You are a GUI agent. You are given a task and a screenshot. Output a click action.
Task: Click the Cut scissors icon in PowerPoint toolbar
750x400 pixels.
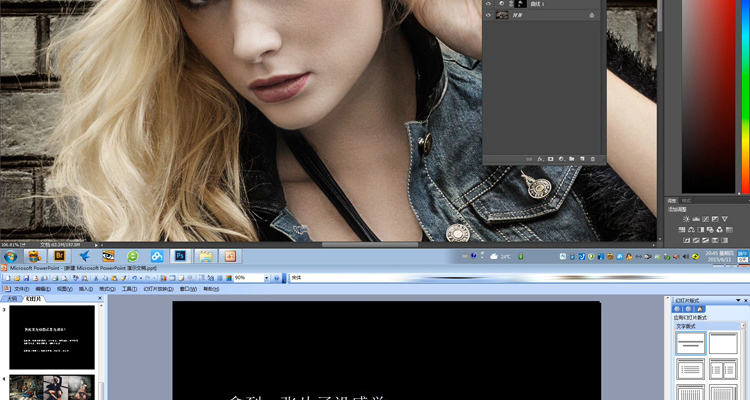click(96, 278)
